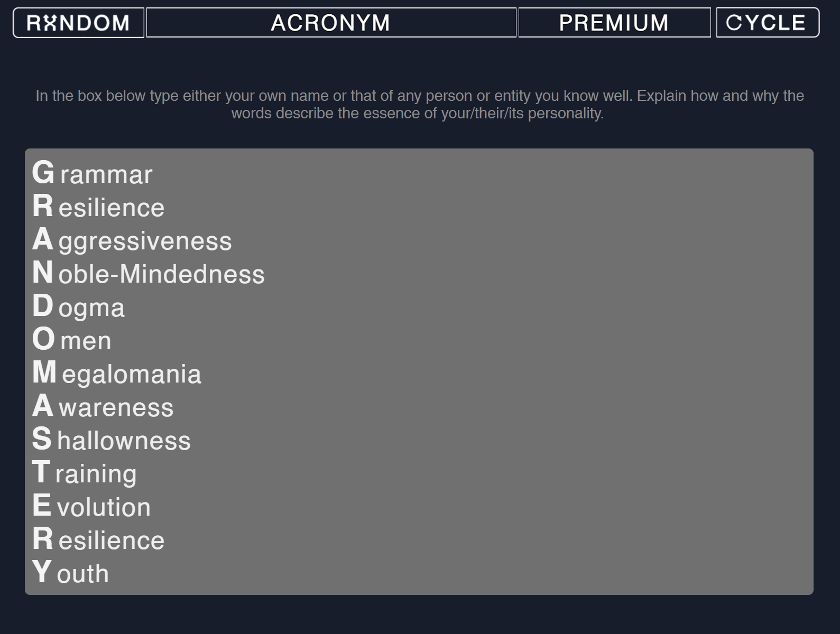Click the instruction text paragraph
This screenshot has width=840, height=634.
(x=420, y=104)
